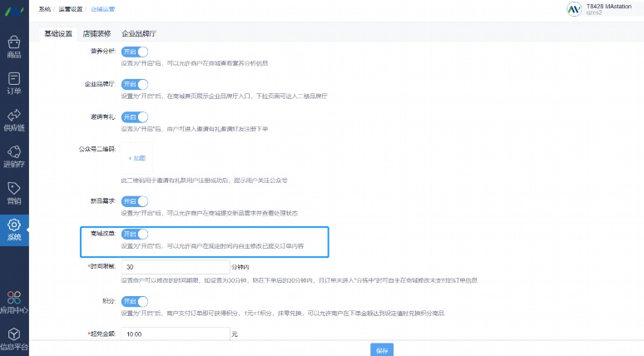This screenshot has width=644, height=356.
Task: Toggle the 商城改单 switch
Action: (135, 234)
